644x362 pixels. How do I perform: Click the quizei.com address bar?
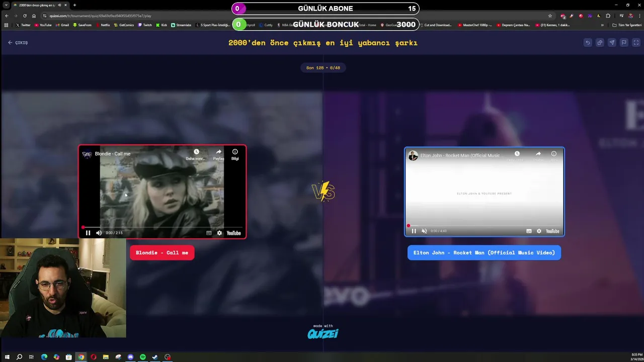[297, 16]
